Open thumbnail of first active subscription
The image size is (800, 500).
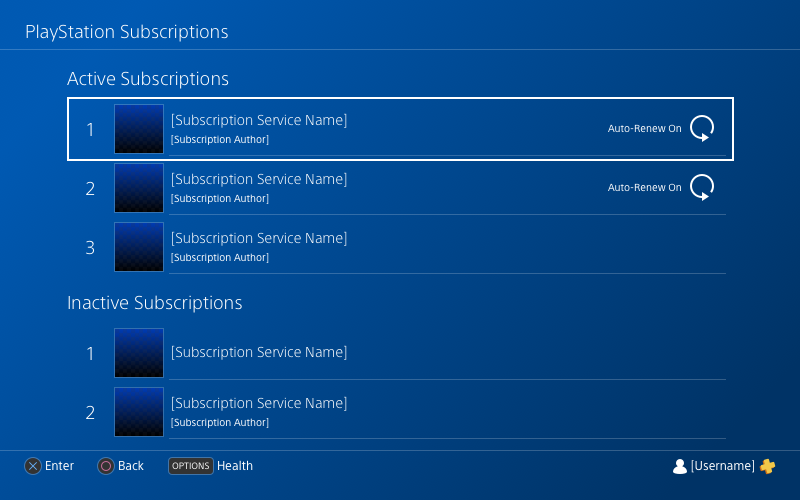click(139, 129)
